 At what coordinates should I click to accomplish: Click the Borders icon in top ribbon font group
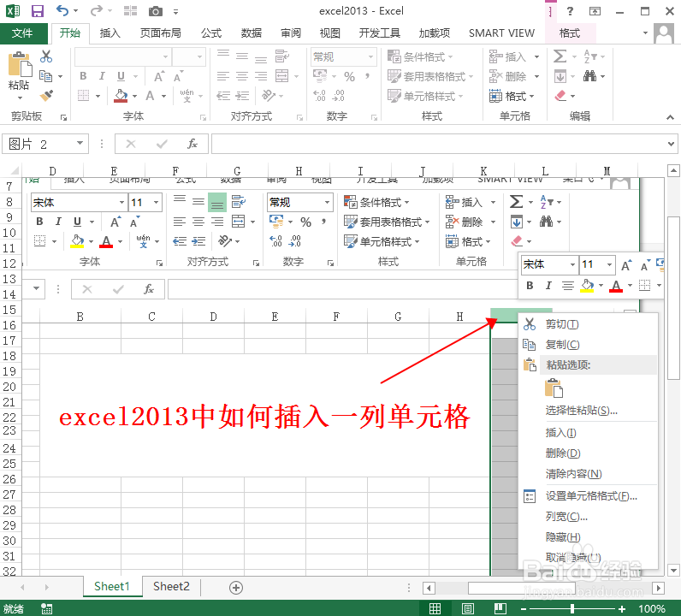click(x=83, y=95)
